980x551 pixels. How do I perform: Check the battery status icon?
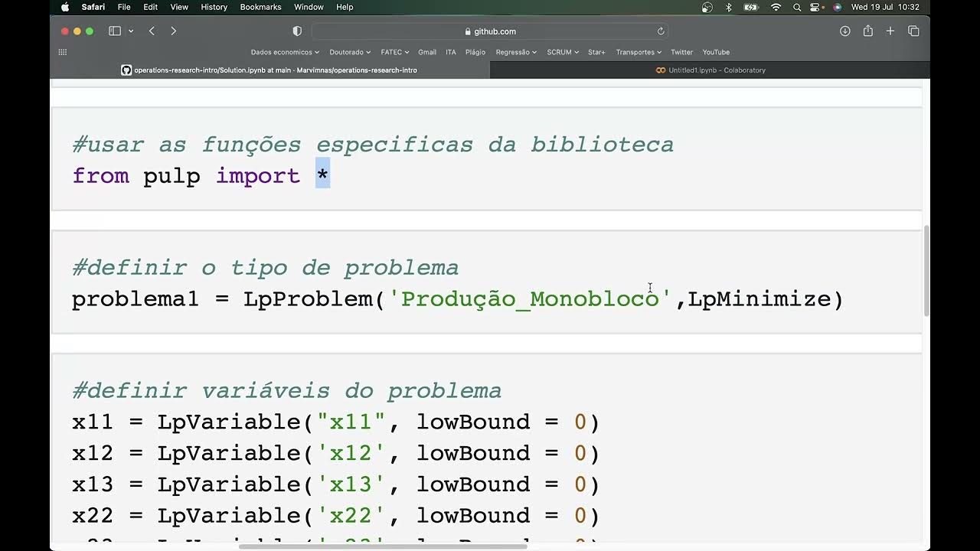pyautogui.click(x=751, y=7)
